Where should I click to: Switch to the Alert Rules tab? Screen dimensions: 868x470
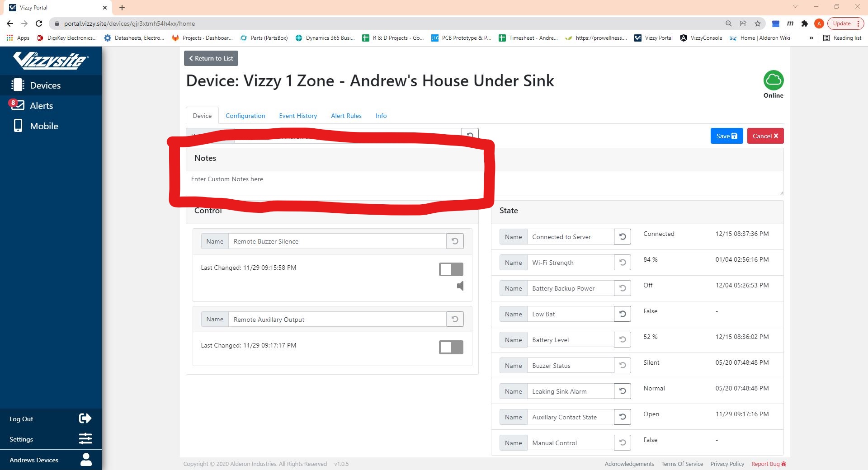[x=346, y=116]
